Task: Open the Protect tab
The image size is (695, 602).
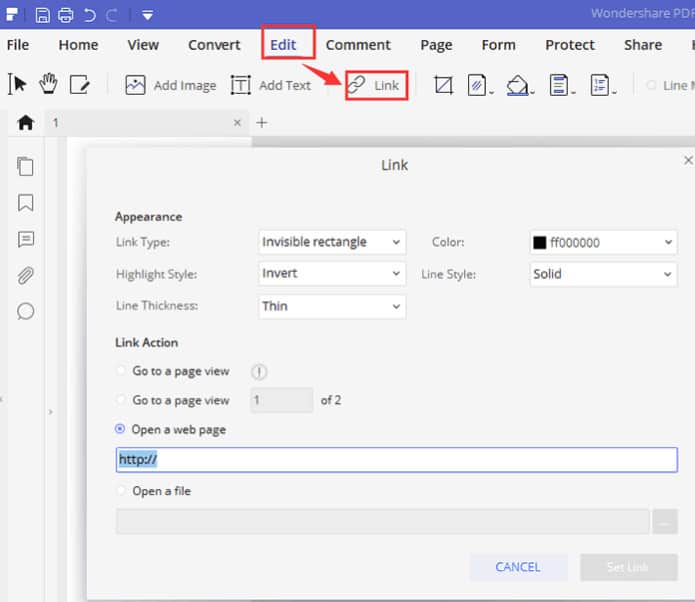Action: (570, 45)
